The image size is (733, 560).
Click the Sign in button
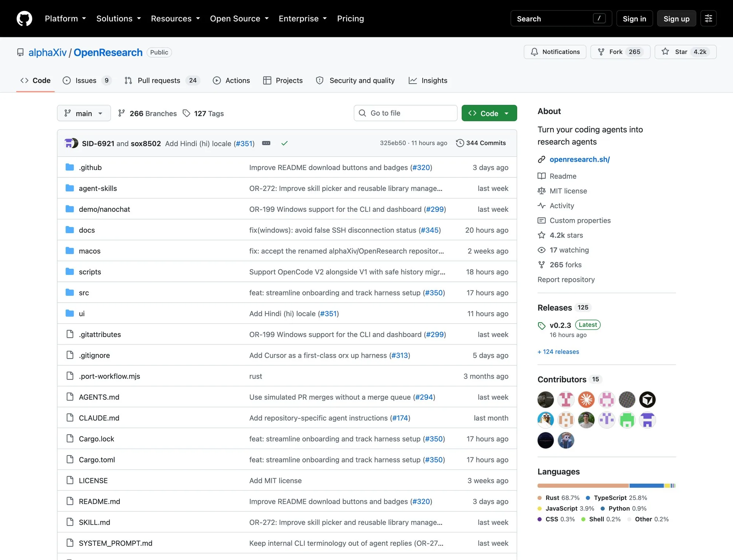click(634, 19)
